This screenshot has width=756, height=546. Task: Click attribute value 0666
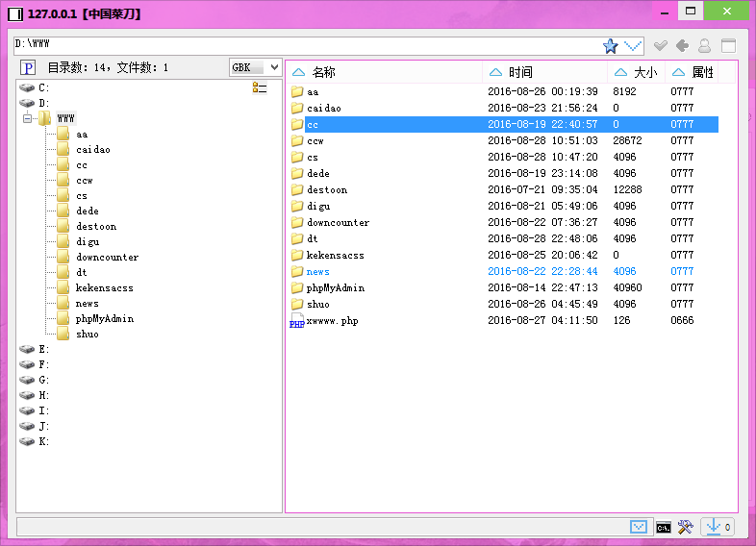point(682,320)
